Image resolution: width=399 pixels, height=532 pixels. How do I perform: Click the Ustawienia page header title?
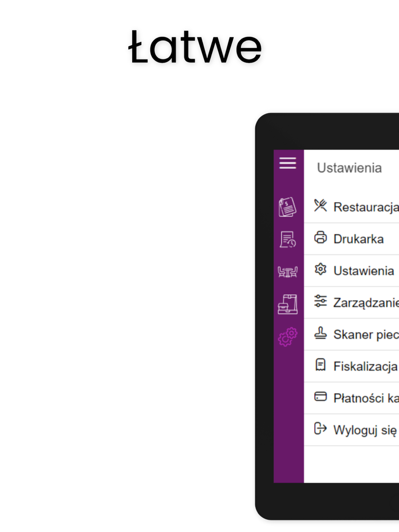pyautogui.click(x=349, y=168)
